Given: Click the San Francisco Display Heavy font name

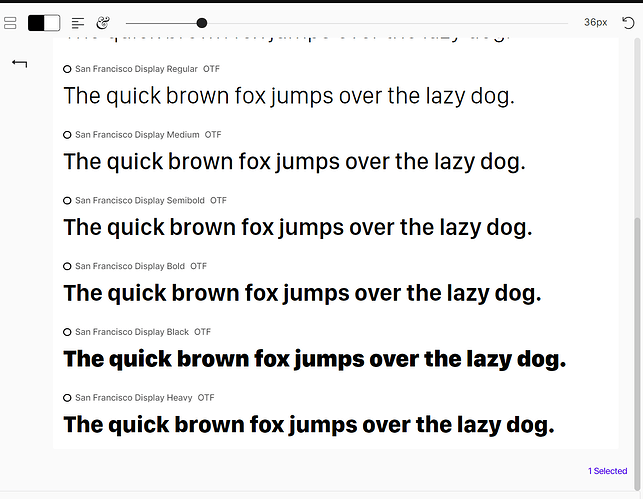Looking at the screenshot, I should [133, 398].
